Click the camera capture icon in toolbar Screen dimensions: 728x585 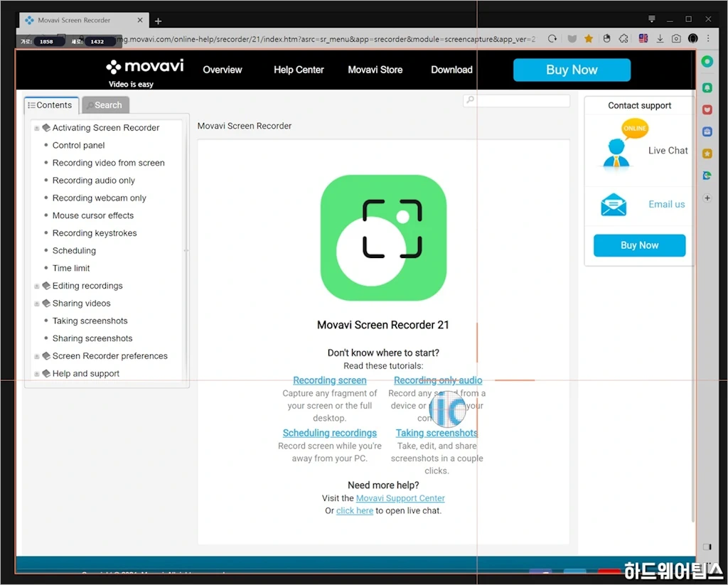(676, 39)
